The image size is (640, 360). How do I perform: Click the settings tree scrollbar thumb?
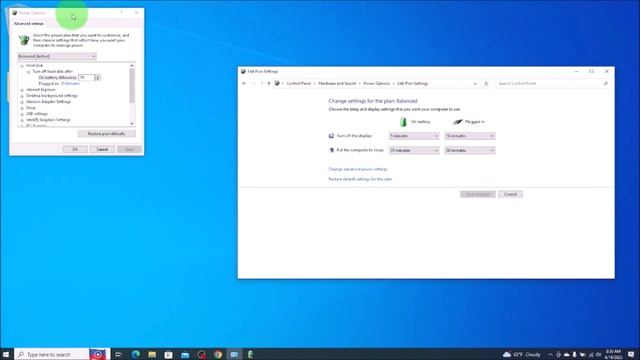click(x=132, y=86)
